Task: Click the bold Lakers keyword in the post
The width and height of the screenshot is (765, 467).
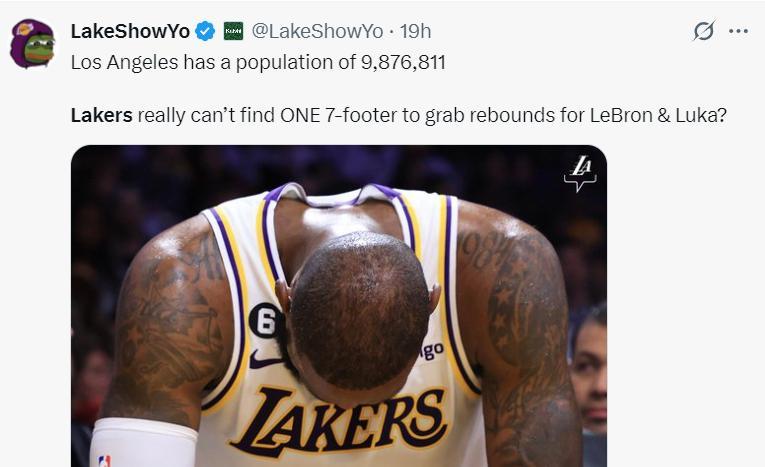Action: coord(101,115)
